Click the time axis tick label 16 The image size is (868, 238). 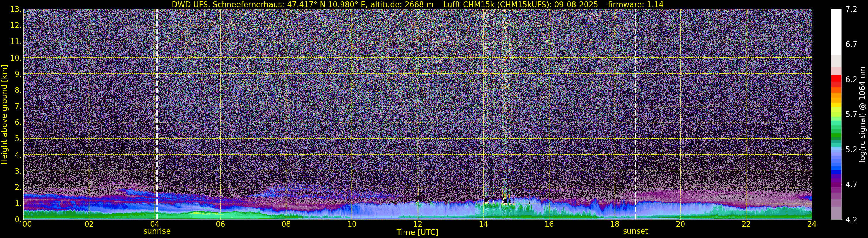[549, 224]
